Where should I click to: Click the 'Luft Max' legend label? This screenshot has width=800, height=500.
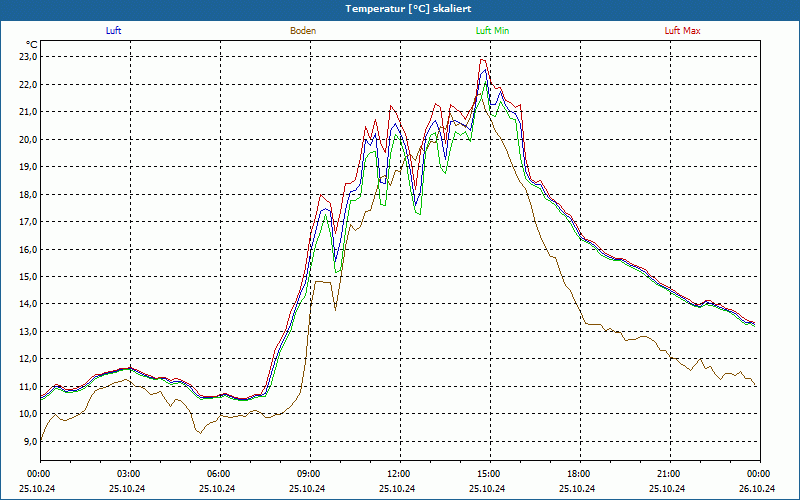click(682, 31)
